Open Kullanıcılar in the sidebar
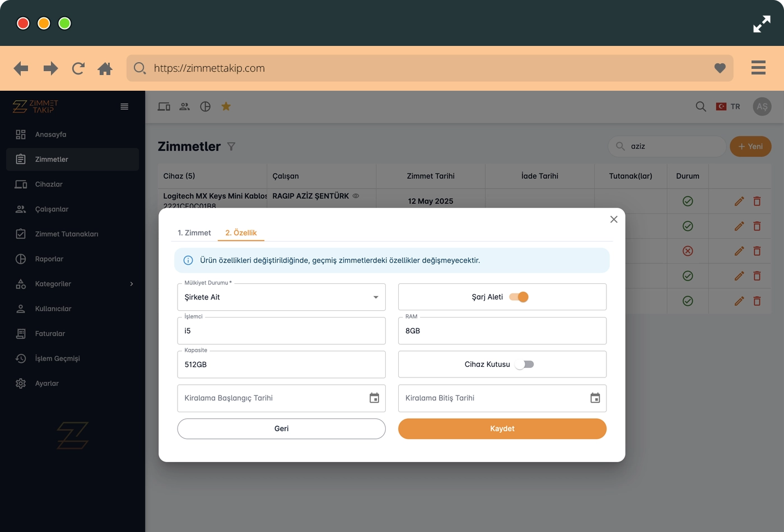 tap(72, 309)
